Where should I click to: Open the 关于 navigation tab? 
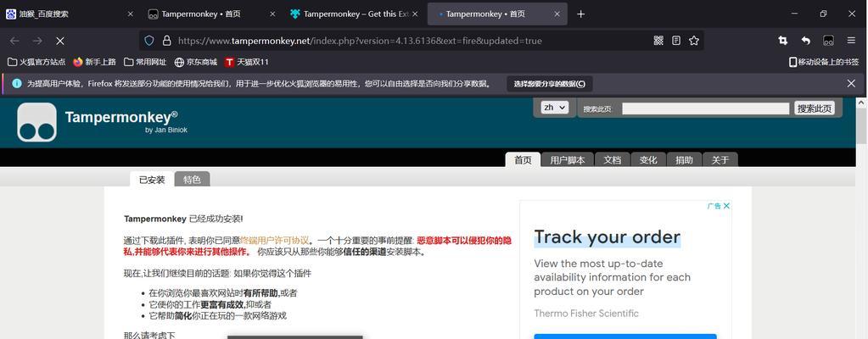pyautogui.click(x=720, y=160)
